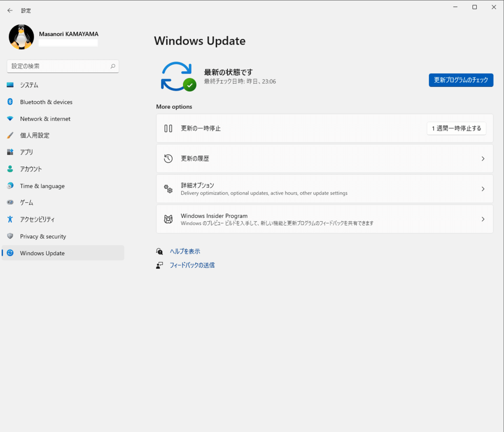Select 個人用設定 in the sidebar
504x432 pixels.
click(63, 135)
